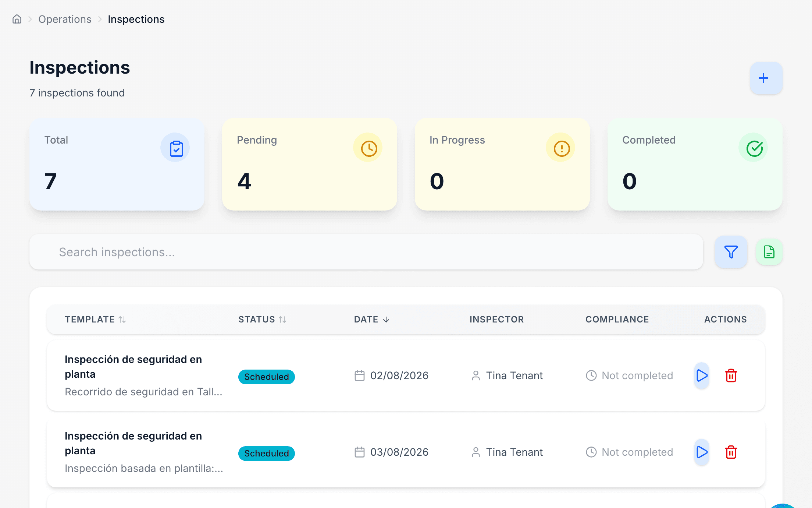
Task: Click Tina Tenant in the 03/08/2026 row
Action: [x=514, y=452]
